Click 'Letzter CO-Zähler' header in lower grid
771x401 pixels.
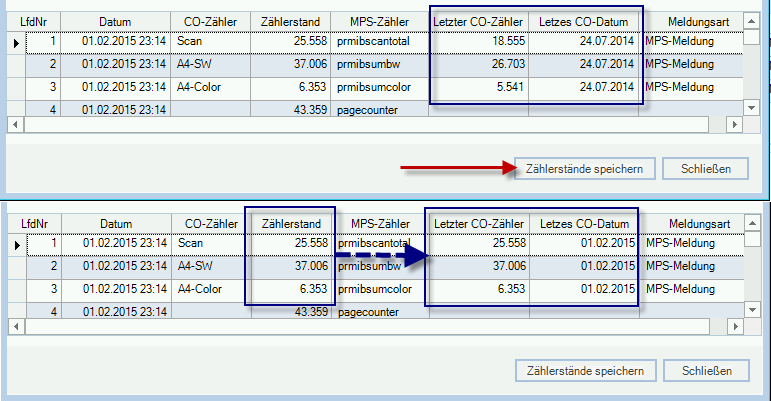click(x=477, y=223)
